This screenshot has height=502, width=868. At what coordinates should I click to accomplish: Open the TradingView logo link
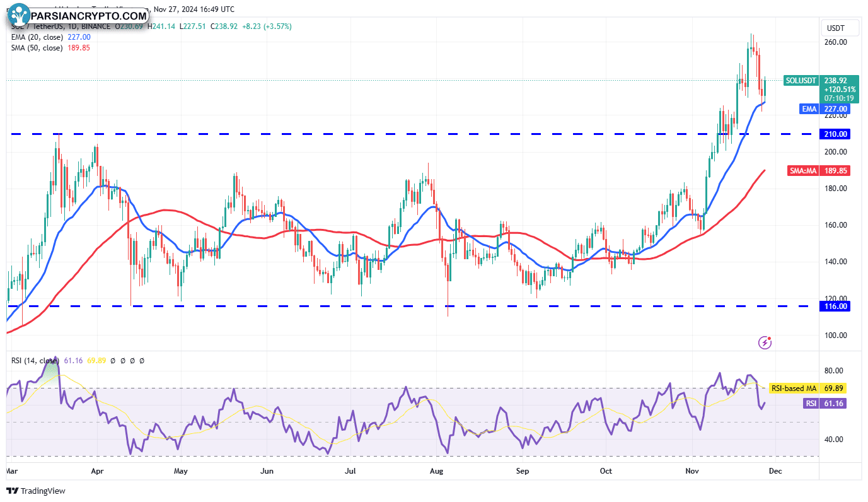(x=36, y=491)
